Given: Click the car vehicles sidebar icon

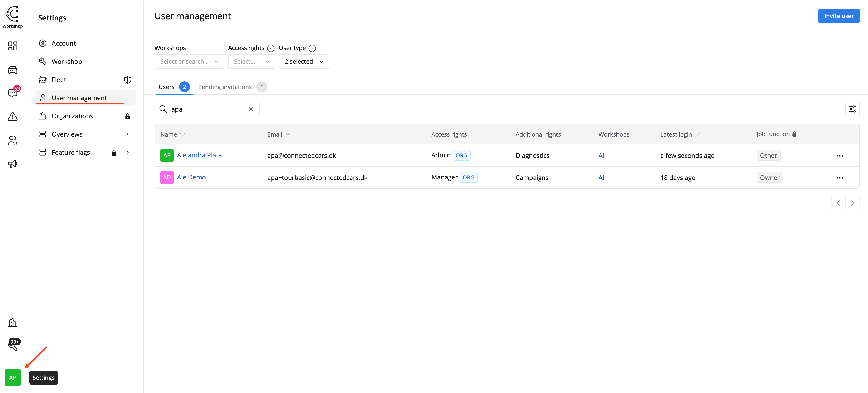Looking at the screenshot, I should tap(12, 70).
